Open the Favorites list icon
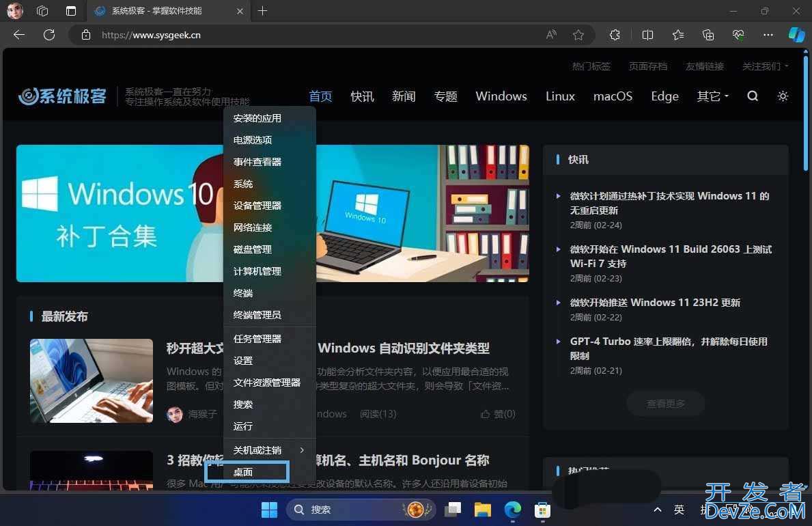 click(x=678, y=35)
